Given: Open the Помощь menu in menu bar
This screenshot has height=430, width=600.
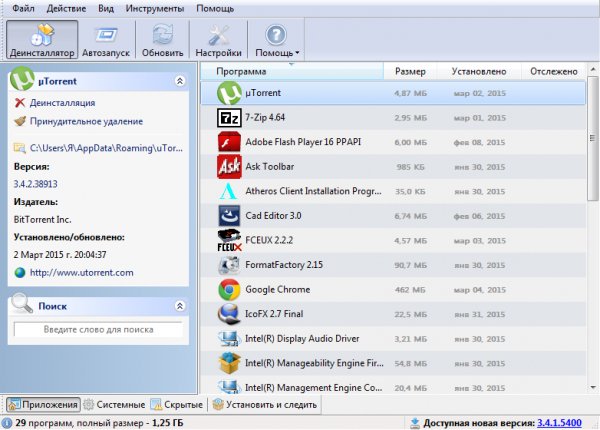Looking at the screenshot, I should click(x=215, y=8).
